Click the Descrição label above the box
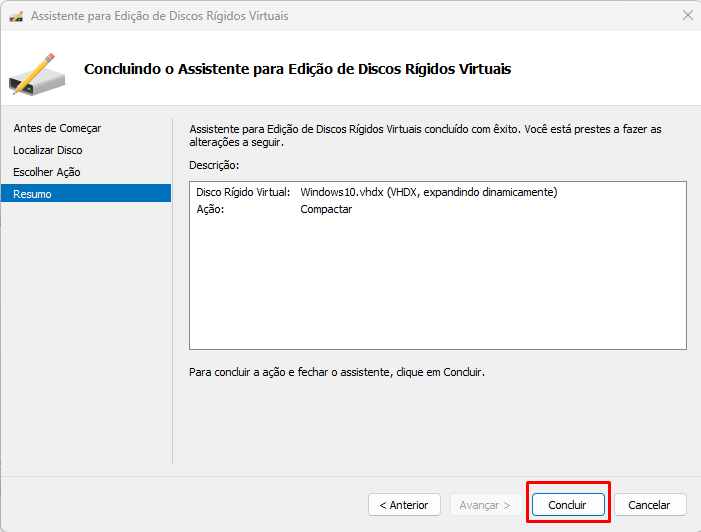This screenshot has height=532, width=701. pos(214,164)
